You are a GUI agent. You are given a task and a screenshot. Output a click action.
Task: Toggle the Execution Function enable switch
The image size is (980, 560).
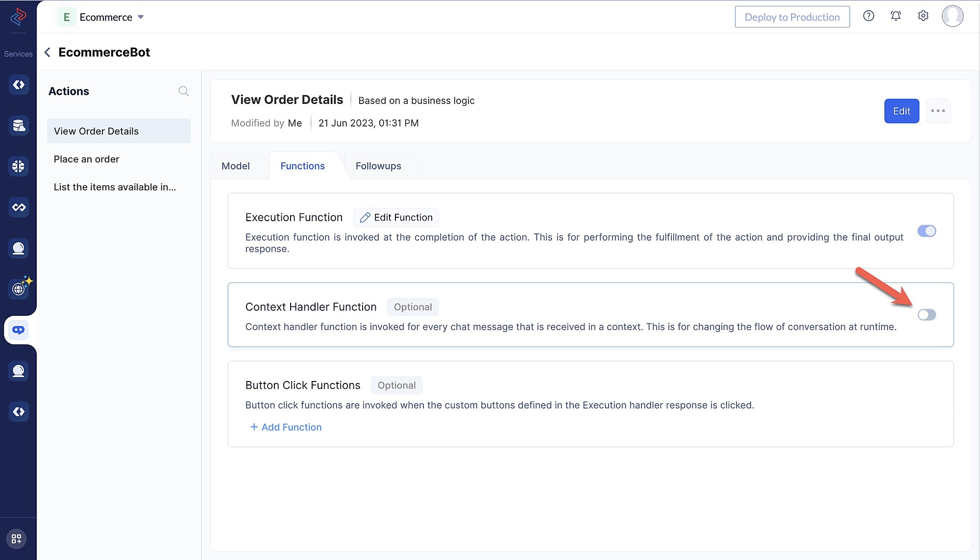[x=927, y=231]
